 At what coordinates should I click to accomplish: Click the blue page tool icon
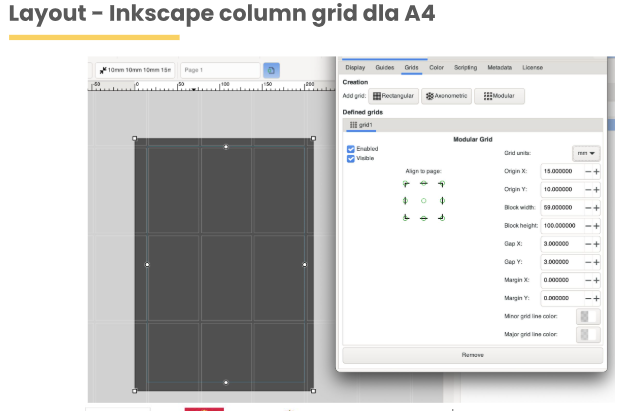[271, 71]
